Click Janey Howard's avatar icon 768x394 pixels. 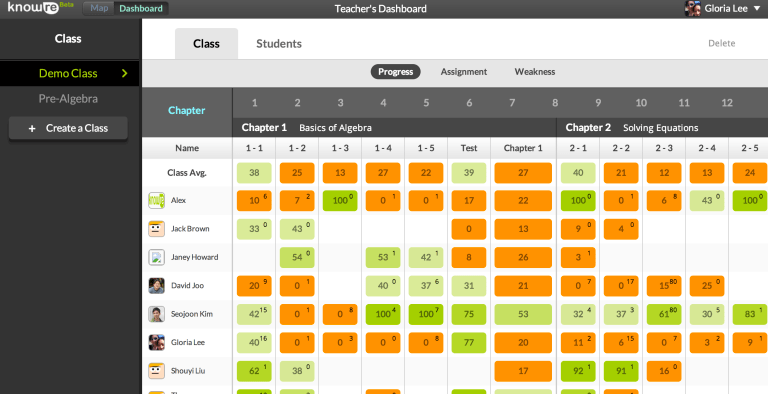tap(156, 257)
